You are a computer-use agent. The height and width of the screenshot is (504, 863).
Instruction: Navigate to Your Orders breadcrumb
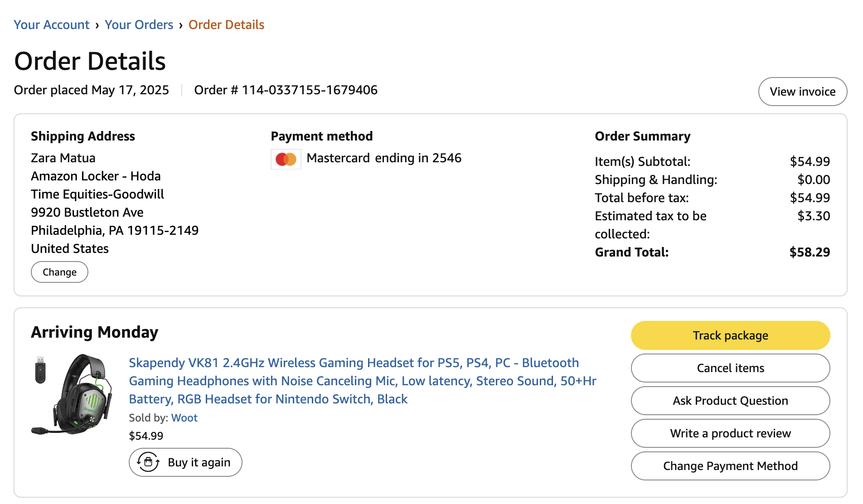139,24
